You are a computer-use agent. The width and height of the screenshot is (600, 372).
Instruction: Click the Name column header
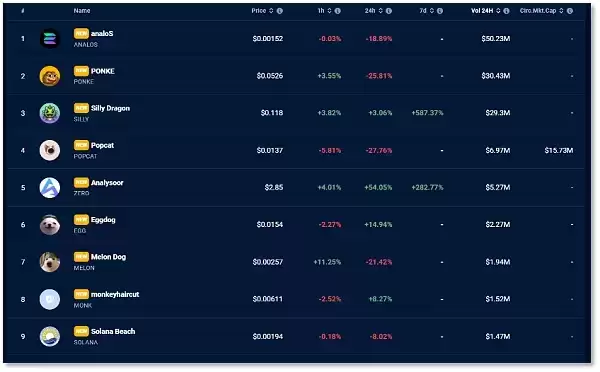pyautogui.click(x=82, y=11)
